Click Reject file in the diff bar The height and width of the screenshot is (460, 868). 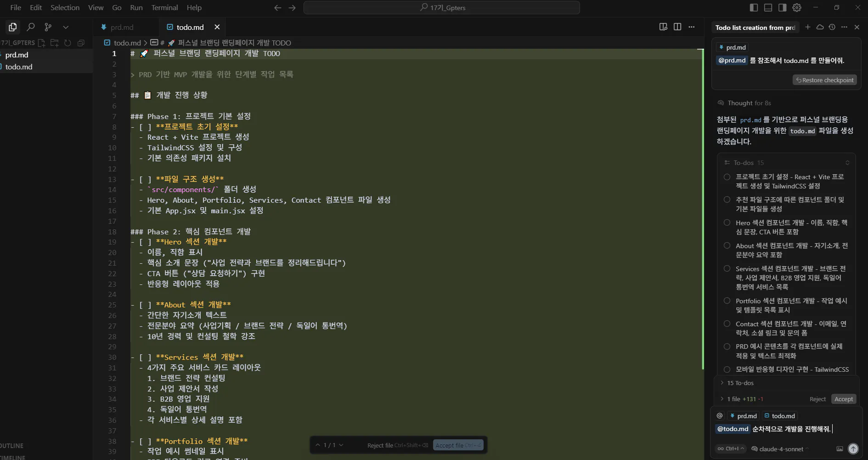(x=398, y=445)
